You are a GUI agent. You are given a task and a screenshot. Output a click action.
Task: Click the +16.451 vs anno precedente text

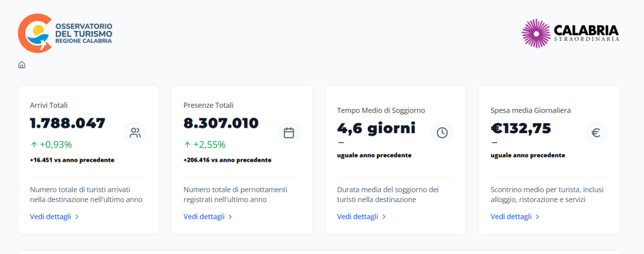point(72,160)
